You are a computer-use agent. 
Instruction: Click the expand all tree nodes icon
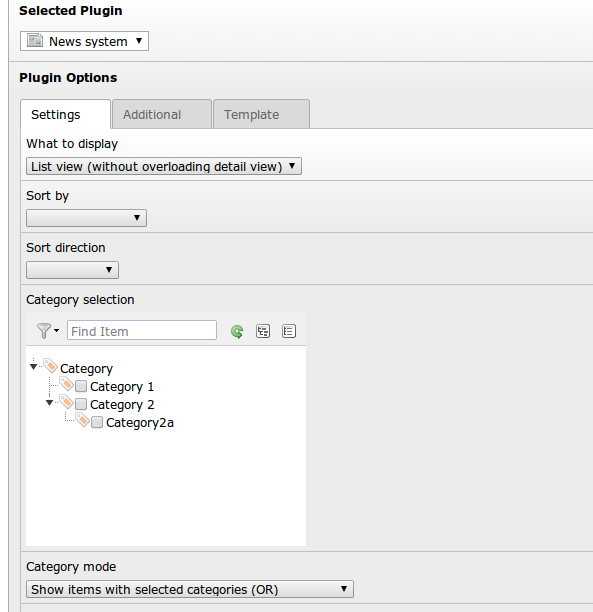[x=263, y=331]
